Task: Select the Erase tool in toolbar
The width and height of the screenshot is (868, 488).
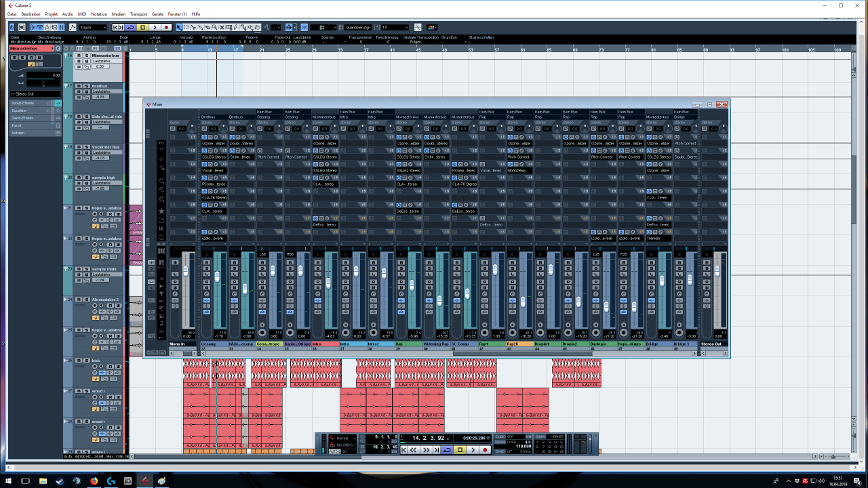Action: tap(208, 27)
